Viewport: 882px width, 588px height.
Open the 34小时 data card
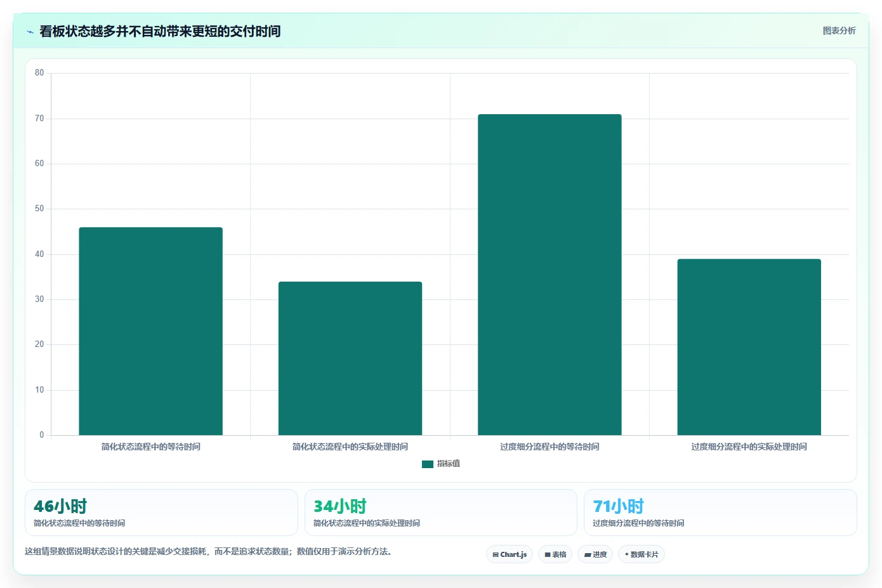point(441,513)
